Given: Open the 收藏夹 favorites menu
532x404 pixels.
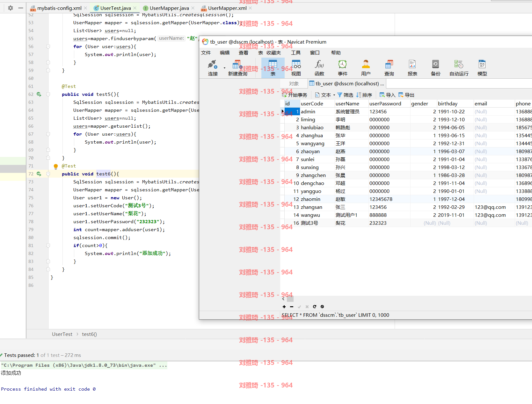Looking at the screenshot, I should click(x=274, y=53).
